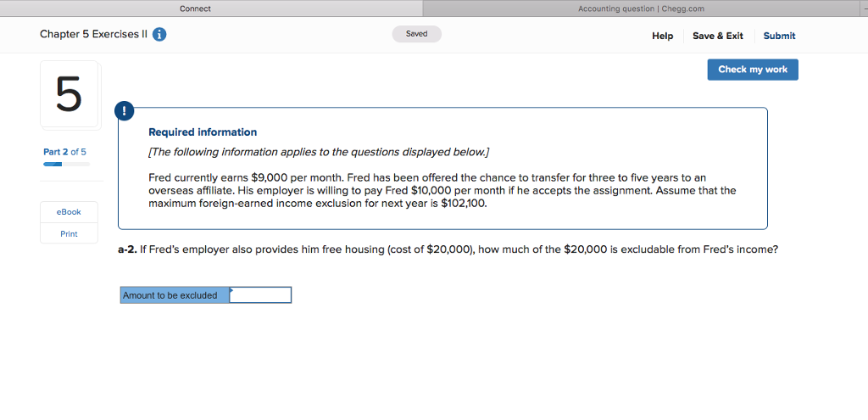Switch to the Accounting question Chegg.com tab
The image size is (868, 420).
(641, 8)
